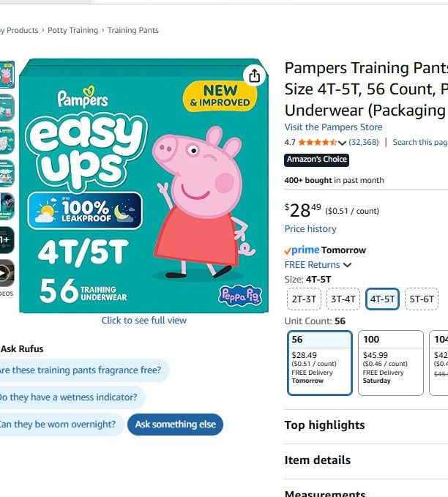Click the share icon on product image
Image resolution: width=448 pixels, height=497 pixels.
coord(254,75)
